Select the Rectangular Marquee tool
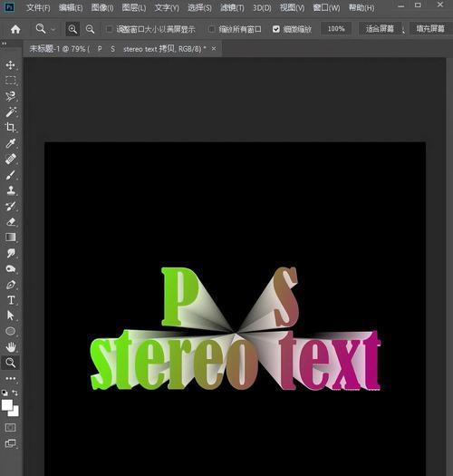 pyautogui.click(x=10, y=81)
